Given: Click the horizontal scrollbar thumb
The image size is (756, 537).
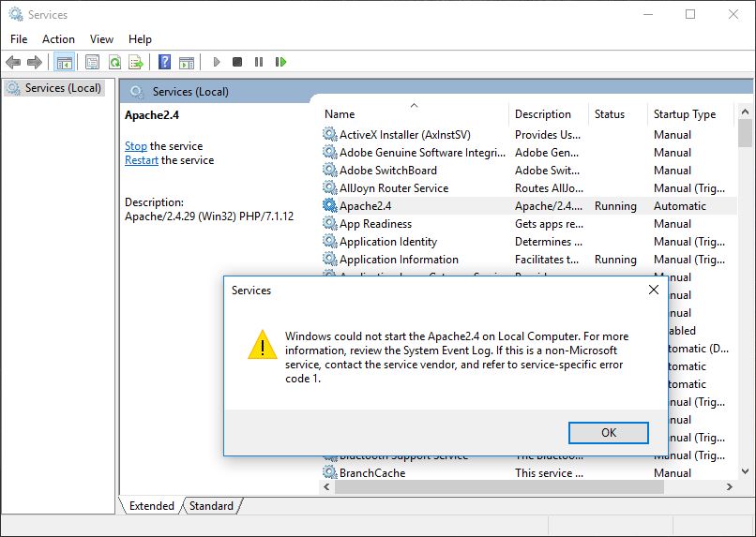Looking at the screenshot, I should (499, 486).
